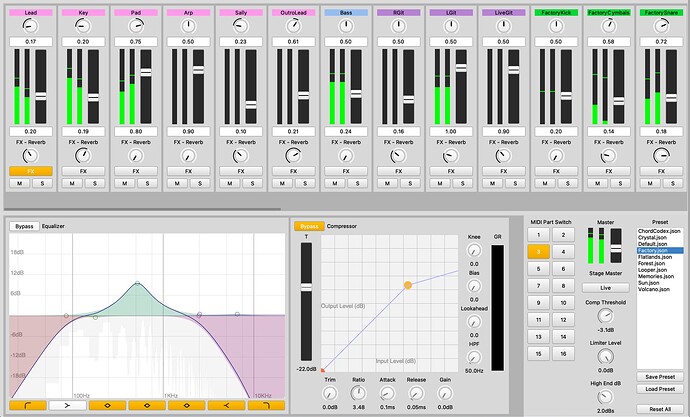Solo the FactoryKick channel

568,183
